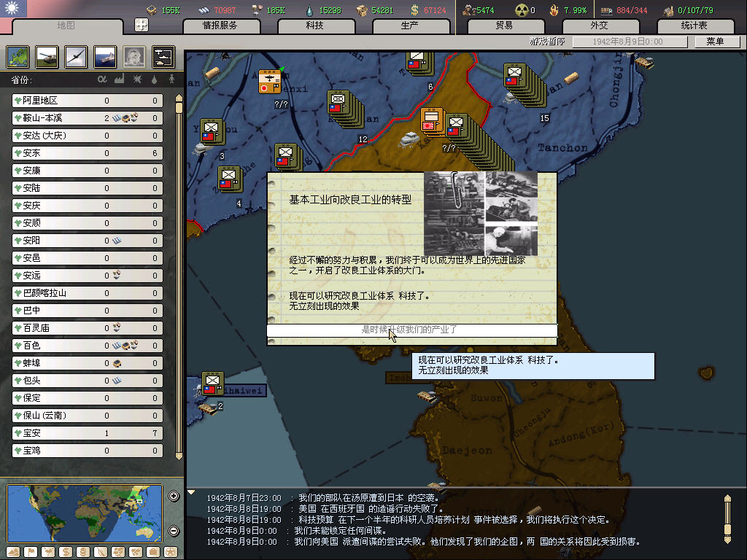The width and height of the screenshot is (747, 560).
Task: Click the money dollar icon in resource bar
Action: click(414, 9)
